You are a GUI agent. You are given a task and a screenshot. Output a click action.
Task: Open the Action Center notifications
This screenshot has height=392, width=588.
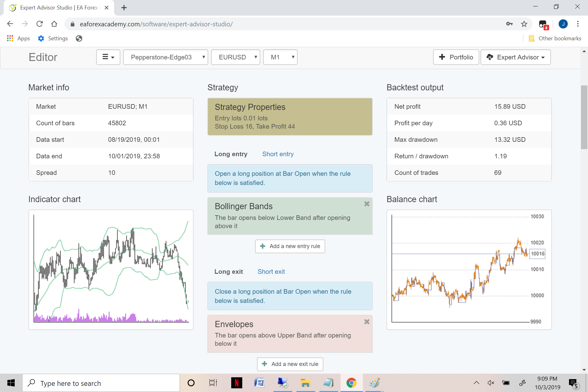click(574, 383)
